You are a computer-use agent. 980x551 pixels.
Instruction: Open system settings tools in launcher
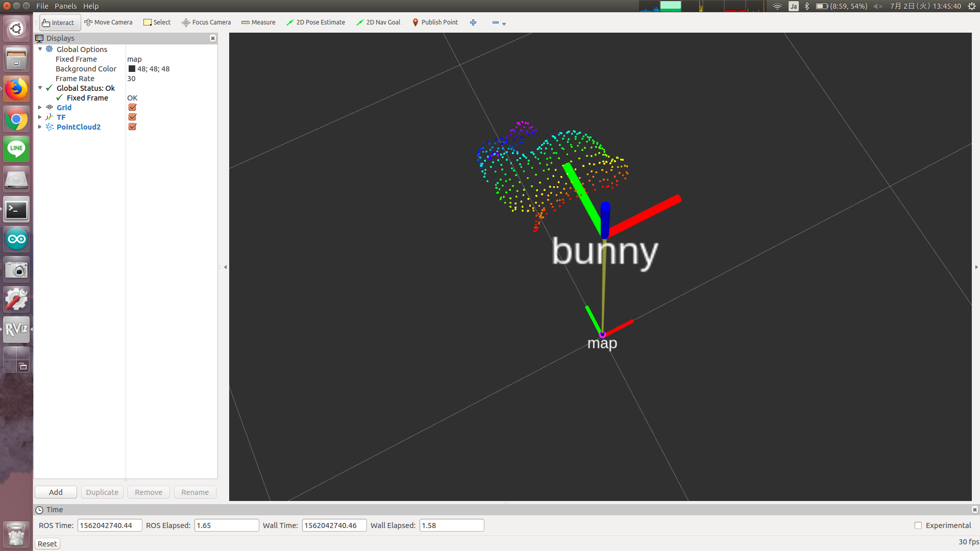[x=16, y=299]
